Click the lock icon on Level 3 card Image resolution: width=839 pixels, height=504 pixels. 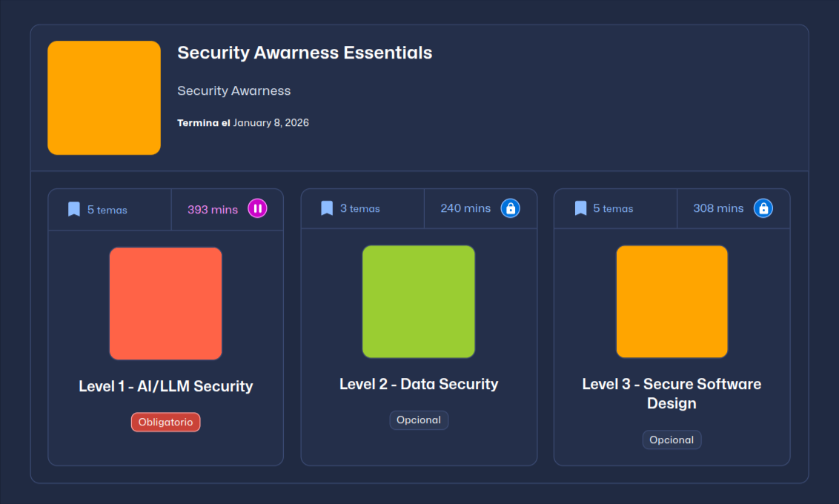point(763,208)
